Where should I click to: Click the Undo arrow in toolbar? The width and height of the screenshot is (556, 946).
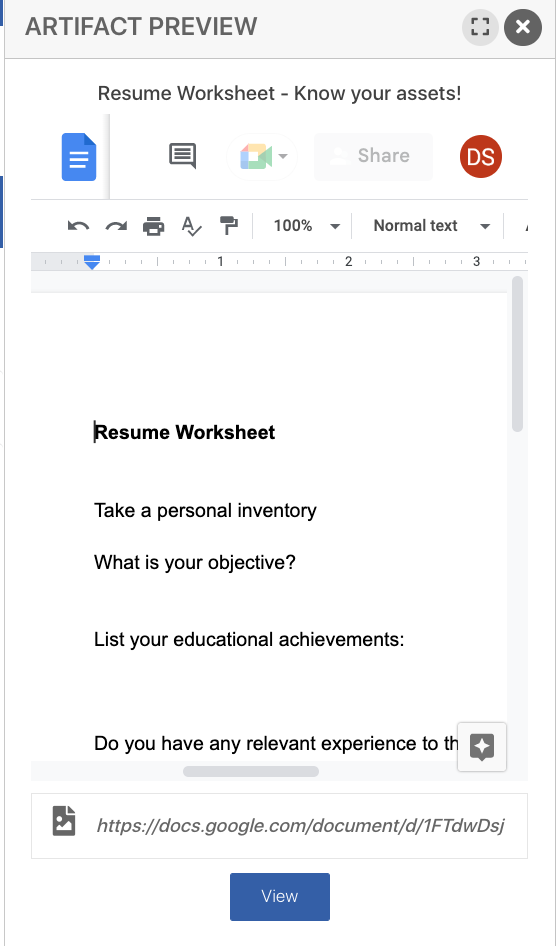78,226
